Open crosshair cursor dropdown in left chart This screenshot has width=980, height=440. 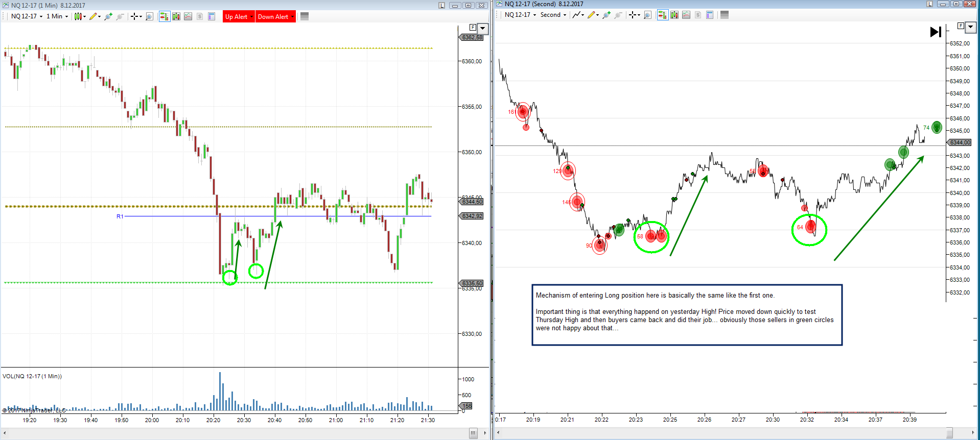coord(136,16)
